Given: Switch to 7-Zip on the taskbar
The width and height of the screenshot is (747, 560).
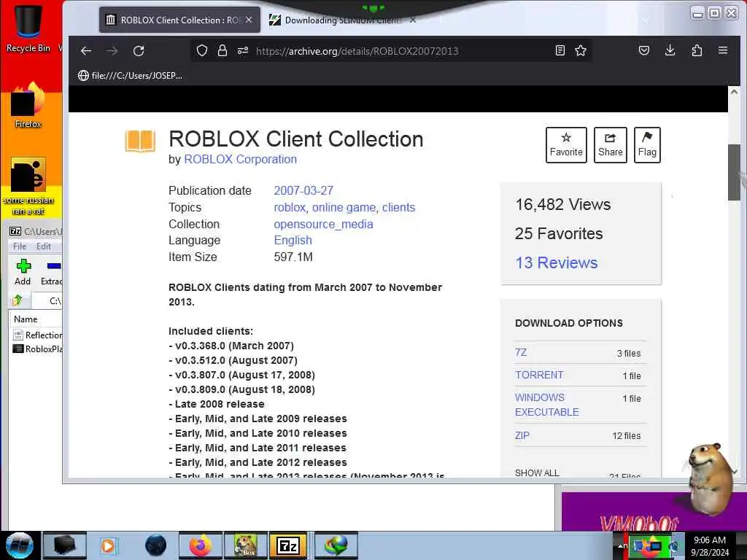Looking at the screenshot, I should pyautogui.click(x=289, y=545).
